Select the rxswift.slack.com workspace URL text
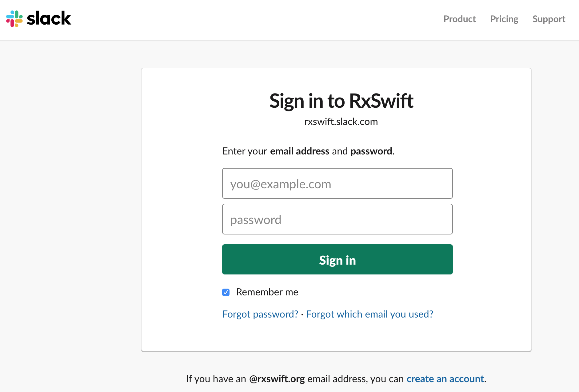 tap(341, 122)
